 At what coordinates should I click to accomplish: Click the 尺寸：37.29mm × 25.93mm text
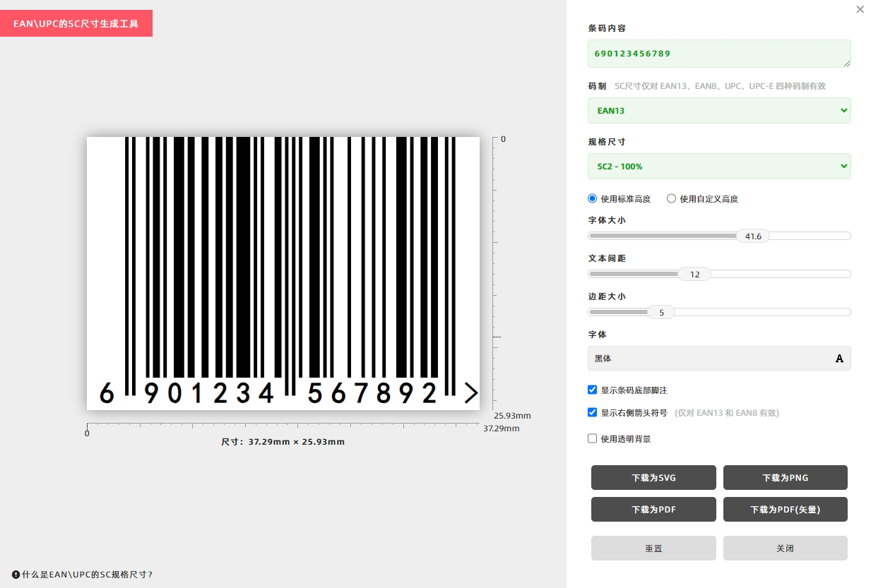283,442
